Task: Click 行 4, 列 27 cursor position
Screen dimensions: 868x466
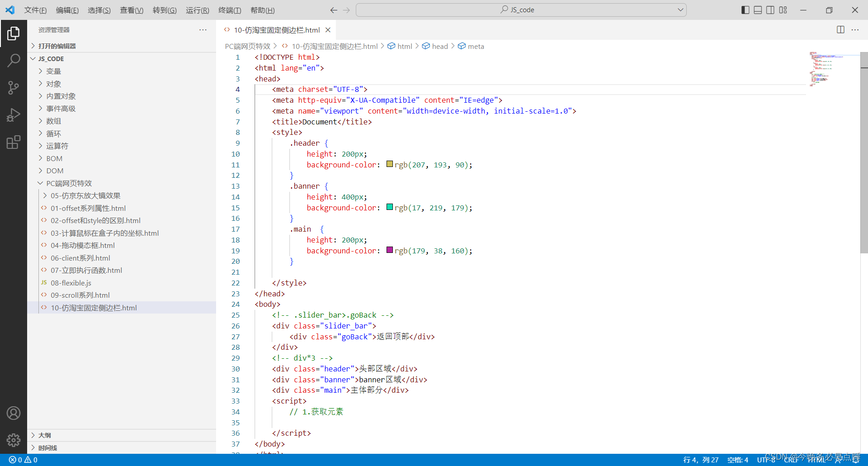Action: (x=701, y=460)
